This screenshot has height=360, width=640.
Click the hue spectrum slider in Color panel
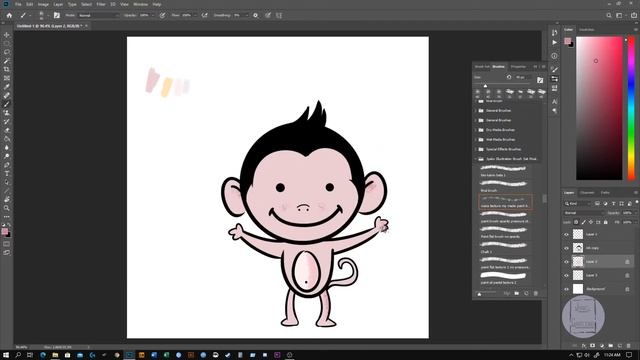[x=631, y=108]
